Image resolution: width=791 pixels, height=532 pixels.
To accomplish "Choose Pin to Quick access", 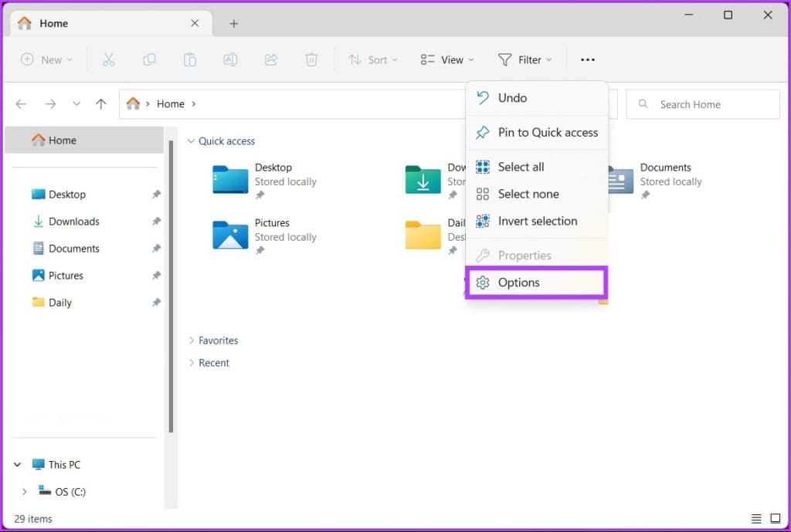I will pyautogui.click(x=537, y=132).
